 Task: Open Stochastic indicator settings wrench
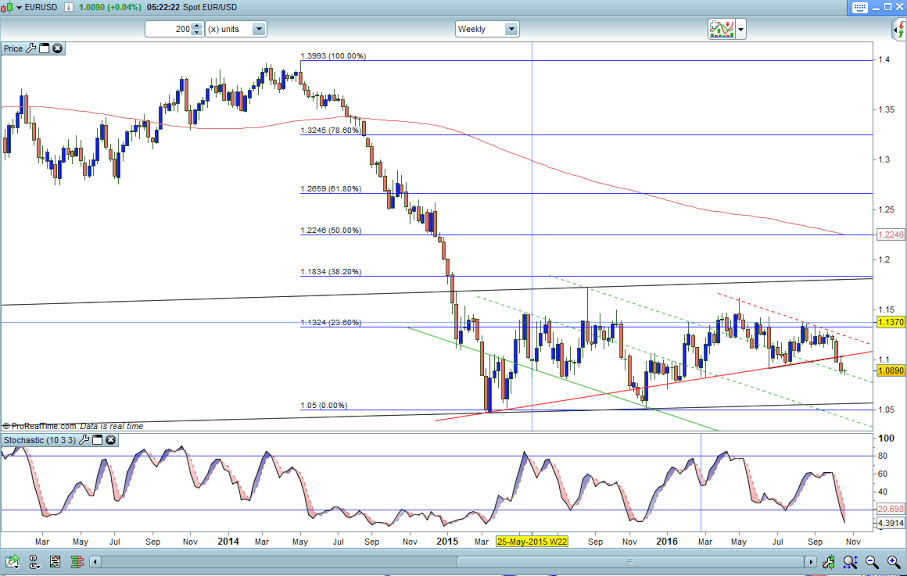(x=84, y=440)
